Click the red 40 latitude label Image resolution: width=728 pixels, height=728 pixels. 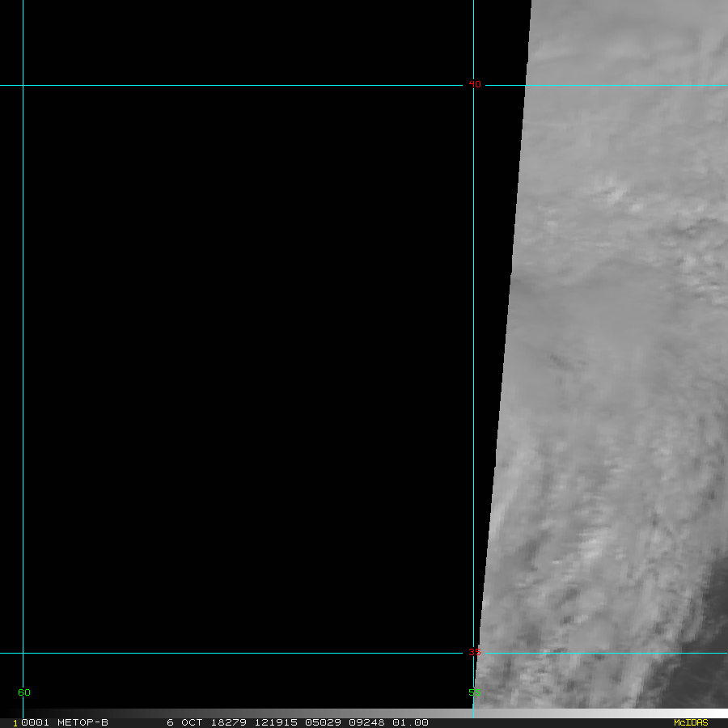tap(475, 84)
